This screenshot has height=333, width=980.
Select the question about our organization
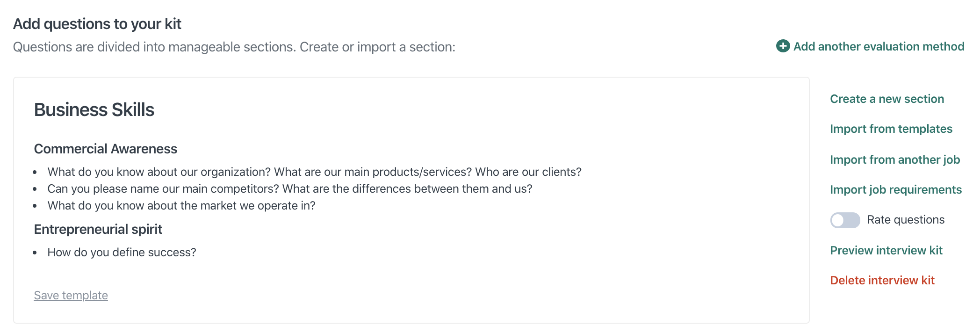pyautogui.click(x=314, y=172)
